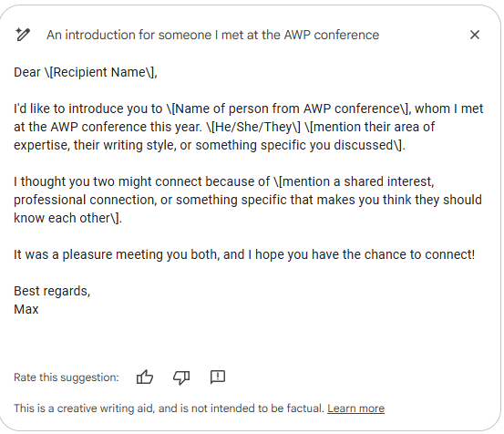Click the signature name Max
The height and width of the screenshot is (434, 504).
(26, 309)
